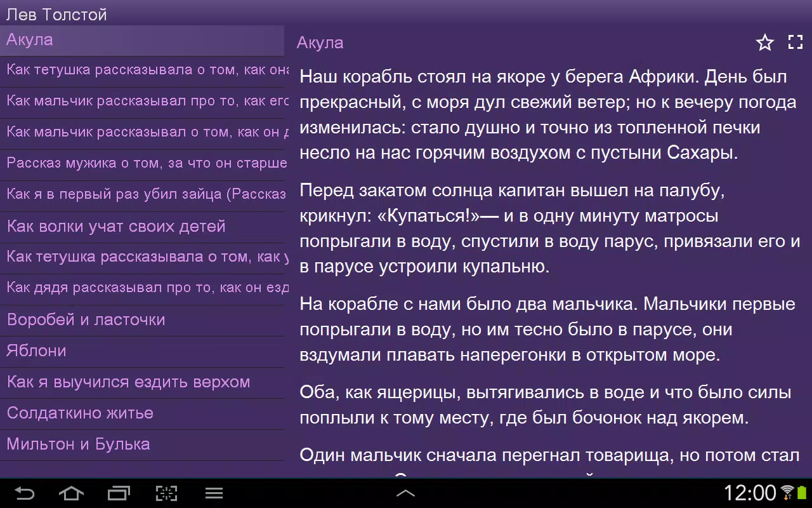Viewport: 812px width, 508px height.
Task: Tap the 'Акула' heading above the text
Action: 320,43
